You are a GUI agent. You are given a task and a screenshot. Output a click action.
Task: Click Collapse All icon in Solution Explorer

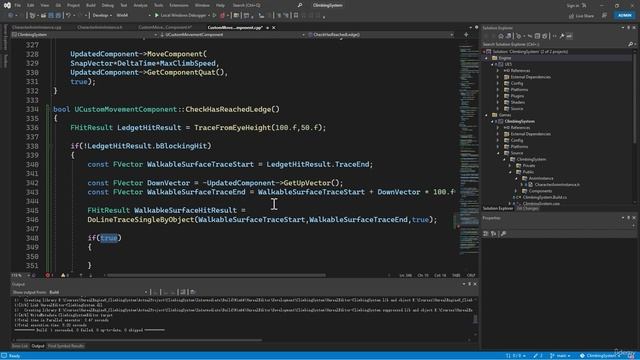[x=538, y=36]
